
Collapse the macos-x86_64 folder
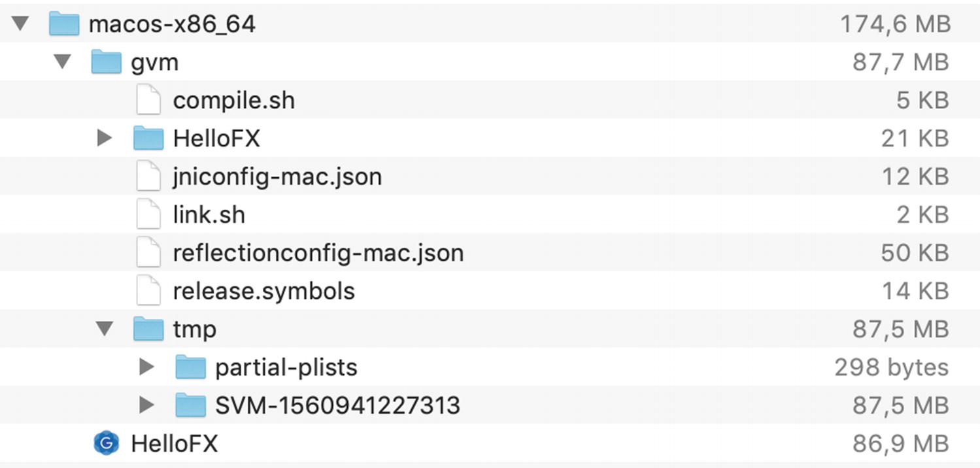coord(20,24)
